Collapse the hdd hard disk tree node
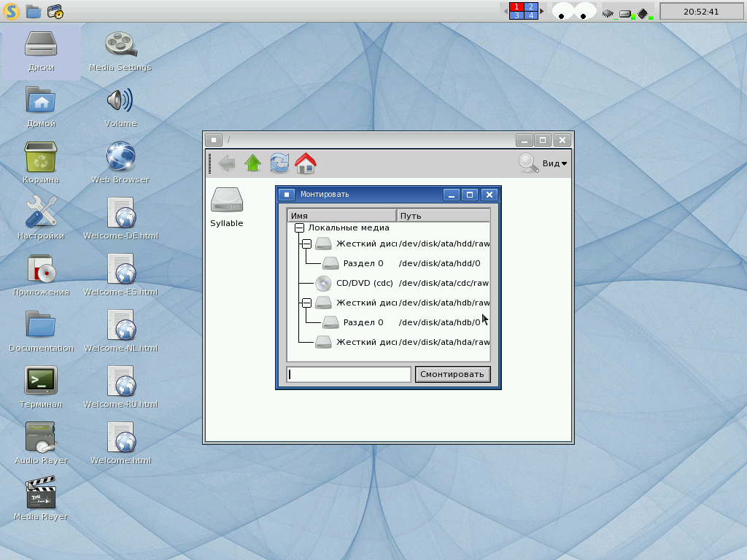The width and height of the screenshot is (747, 560). click(306, 244)
